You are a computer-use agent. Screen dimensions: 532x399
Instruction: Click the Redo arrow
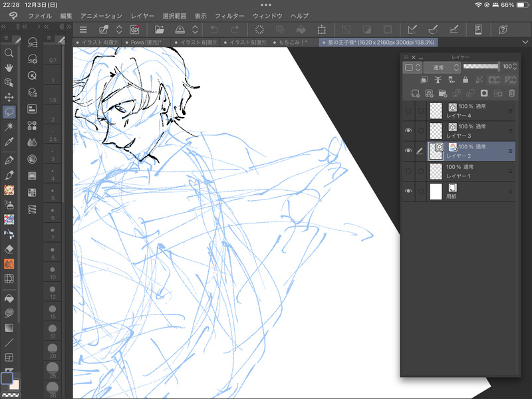235,30
